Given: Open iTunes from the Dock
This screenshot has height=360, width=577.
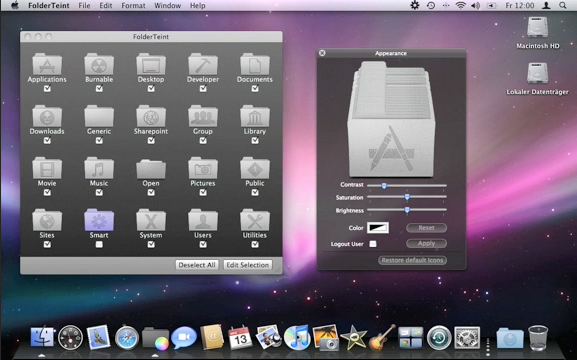Looking at the screenshot, I should coord(297,337).
